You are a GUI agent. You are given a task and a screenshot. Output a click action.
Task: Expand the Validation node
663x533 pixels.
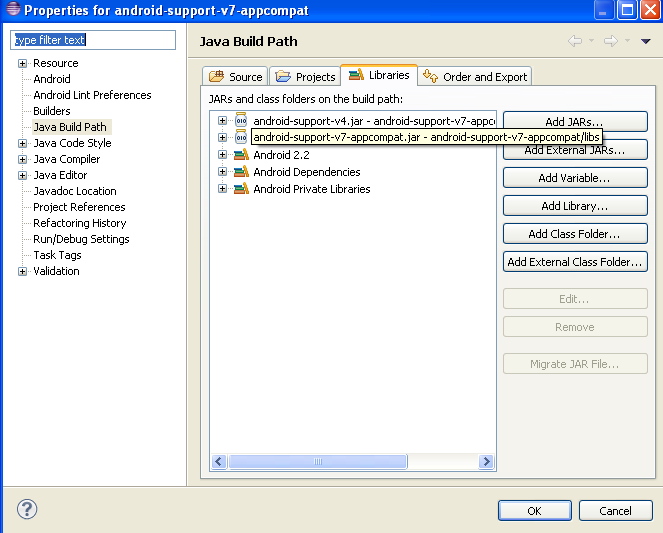pyautogui.click(x=22, y=271)
